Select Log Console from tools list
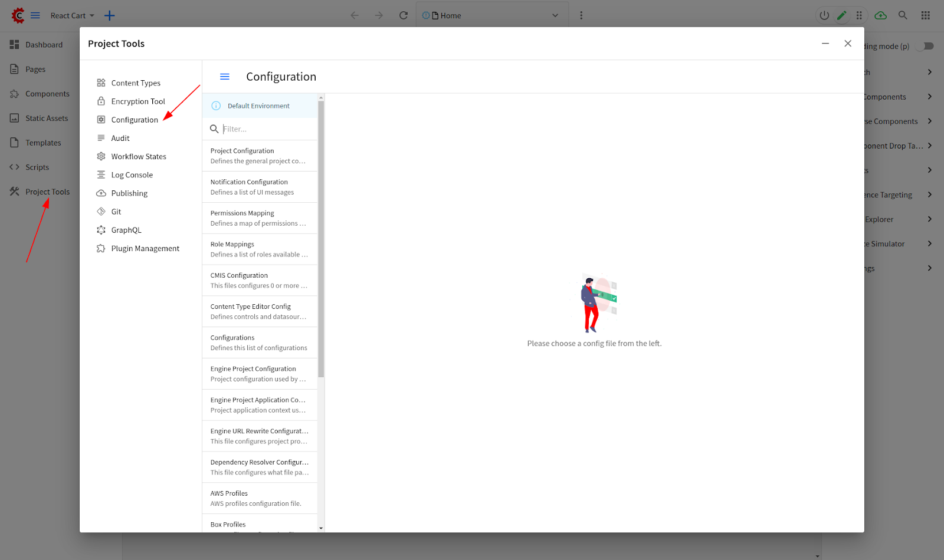The height and width of the screenshot is (560, 944). (x=132, y=175)
